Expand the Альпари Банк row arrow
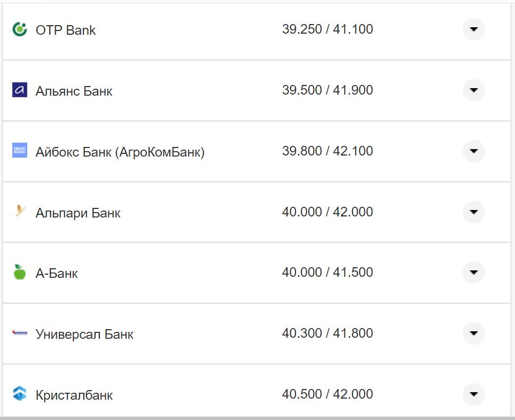This screenshot has width=515, height=420. coord(473,212)
